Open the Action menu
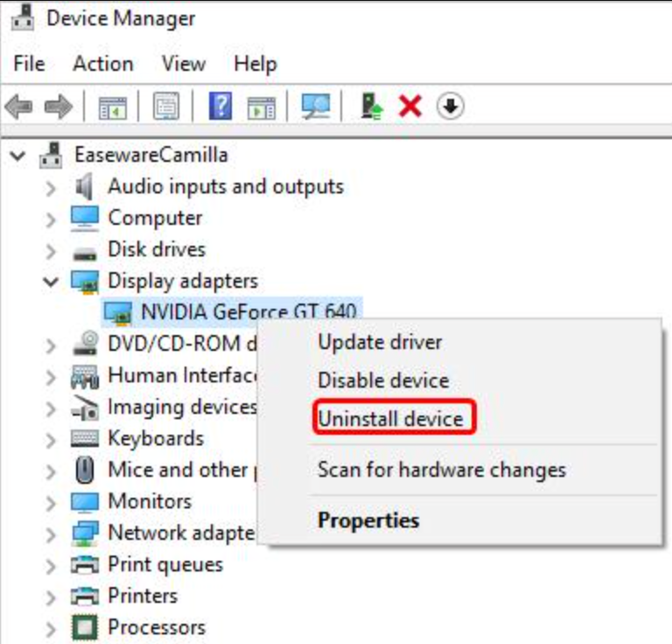Viewport: 672px width, 644px height. 103,64
